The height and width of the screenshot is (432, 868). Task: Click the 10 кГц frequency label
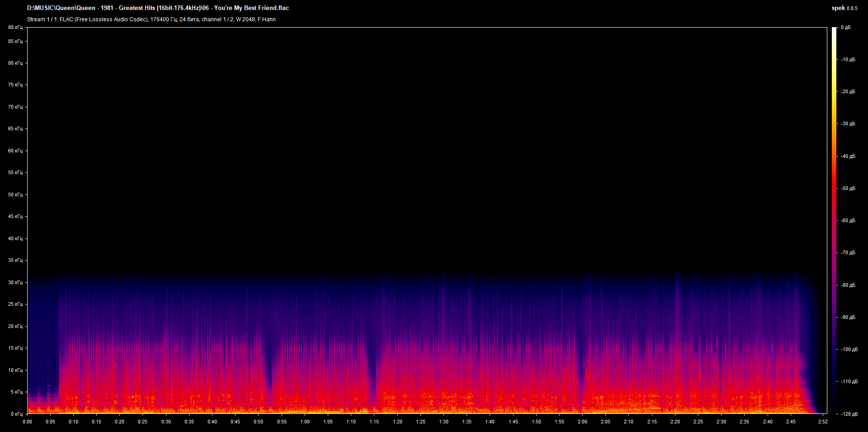15,370
